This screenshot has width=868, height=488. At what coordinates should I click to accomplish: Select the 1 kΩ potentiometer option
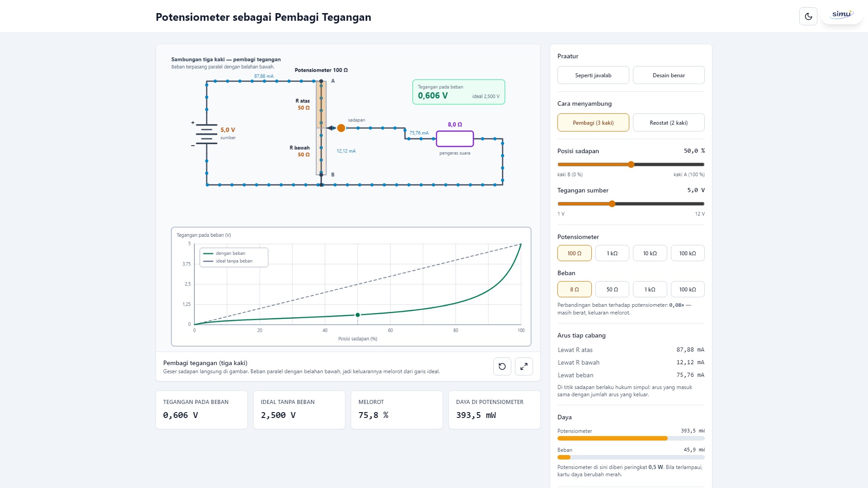click(612, 253)
